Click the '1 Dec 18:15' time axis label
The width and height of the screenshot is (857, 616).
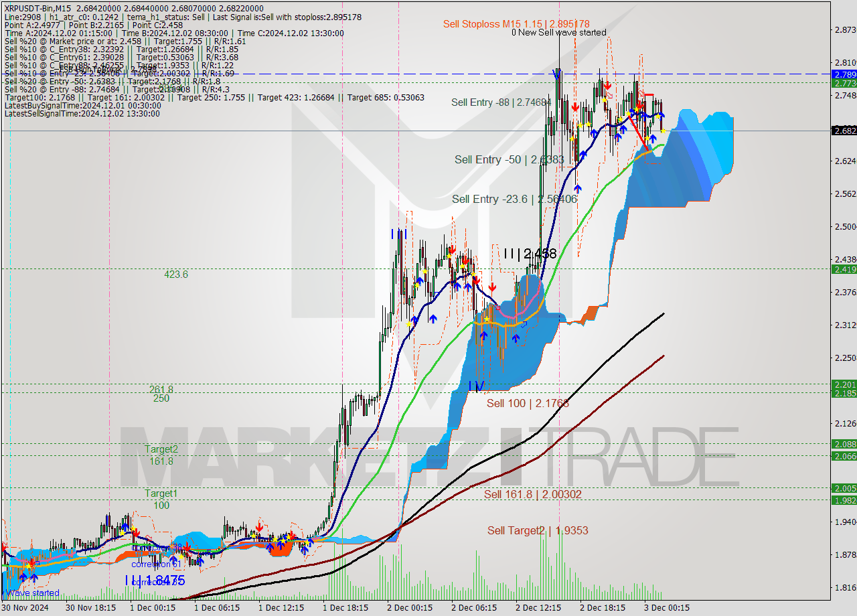(x=345, y=608)
